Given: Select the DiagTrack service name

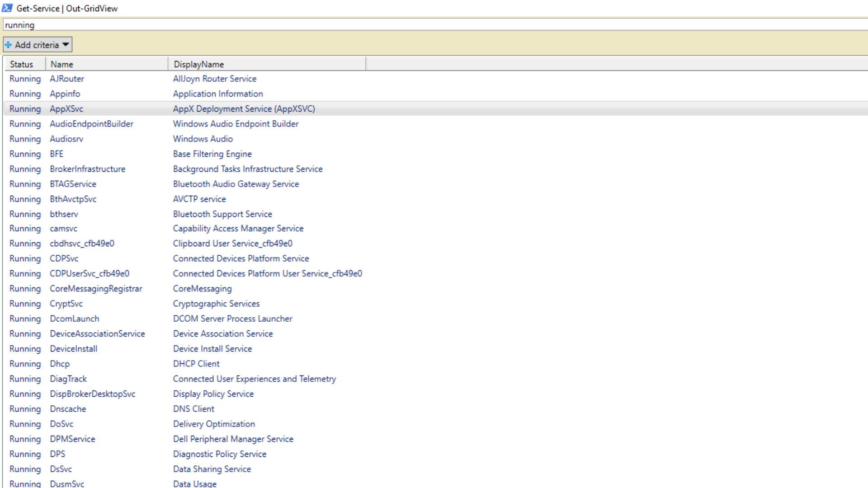Looking at the screenshot, I should (68, 379).
